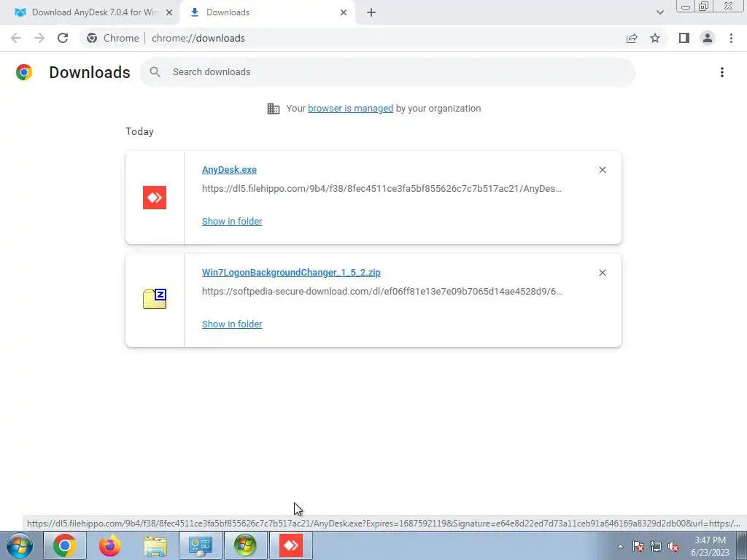Click the browser forward arrow
Viewport: 747px width, 560px height.
point(39,38)
